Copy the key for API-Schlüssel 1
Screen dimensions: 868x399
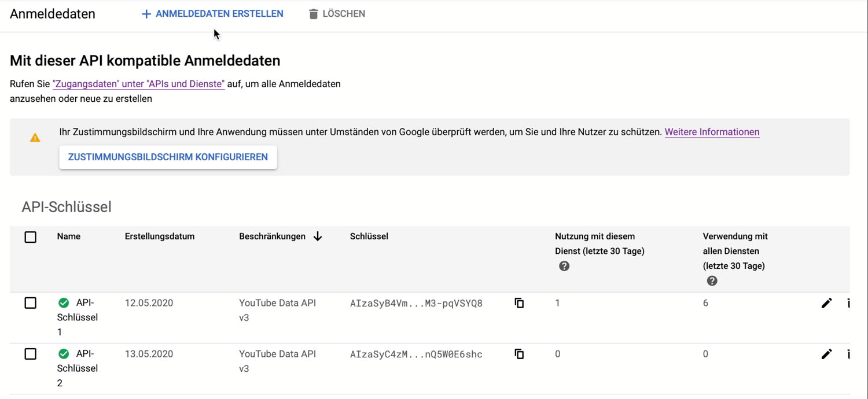point(519,303)
